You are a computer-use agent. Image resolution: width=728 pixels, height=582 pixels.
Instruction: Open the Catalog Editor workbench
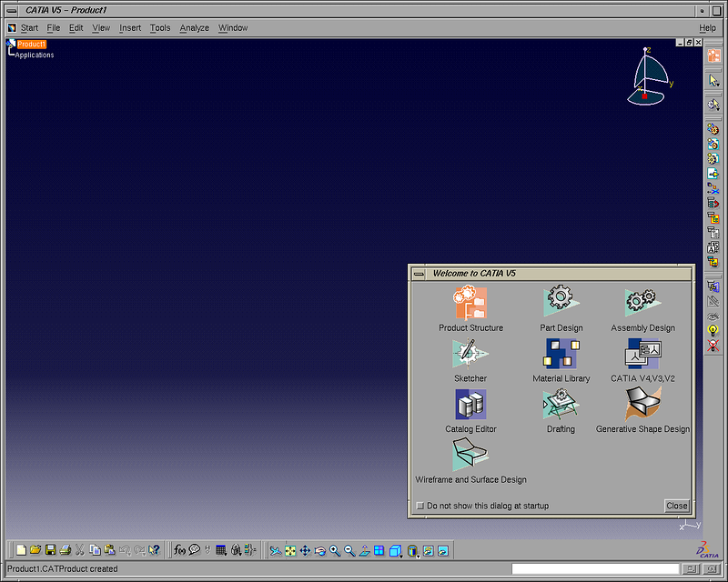click(470, 404)
